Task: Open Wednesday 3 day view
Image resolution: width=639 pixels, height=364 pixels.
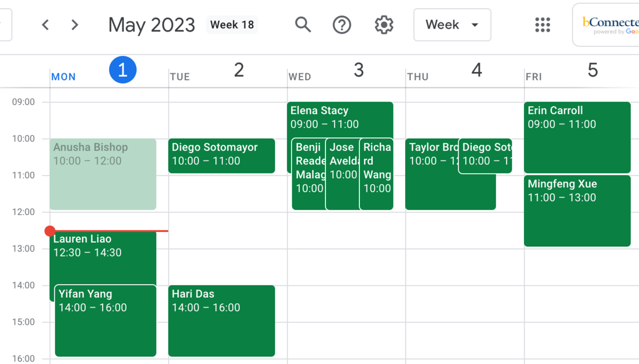Action: pyautogui.click(x=358, y=70)
